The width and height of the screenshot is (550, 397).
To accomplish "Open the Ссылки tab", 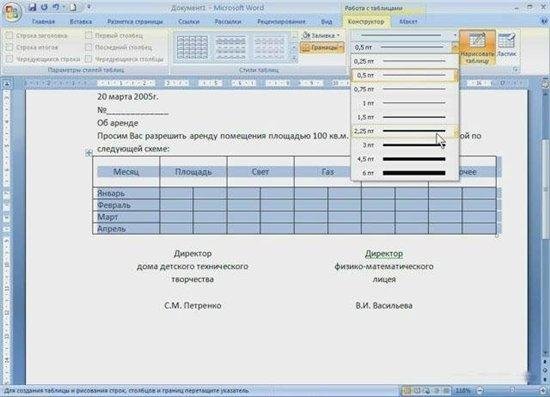I will 189,21.
